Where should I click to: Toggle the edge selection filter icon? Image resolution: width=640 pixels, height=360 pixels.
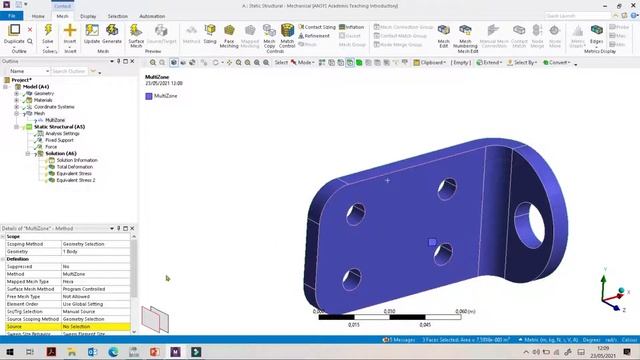pyautogui.click(x=341, y=62)
